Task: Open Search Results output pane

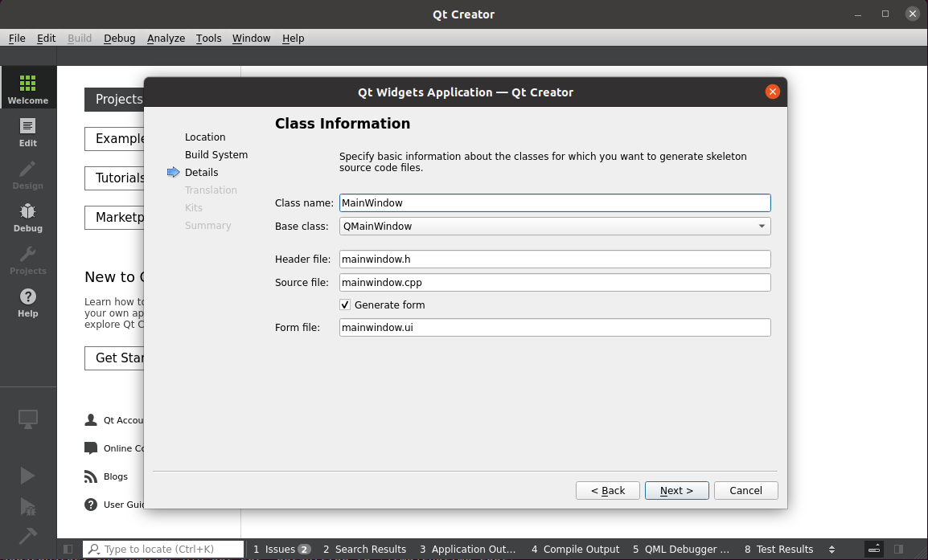Action: 364,550
